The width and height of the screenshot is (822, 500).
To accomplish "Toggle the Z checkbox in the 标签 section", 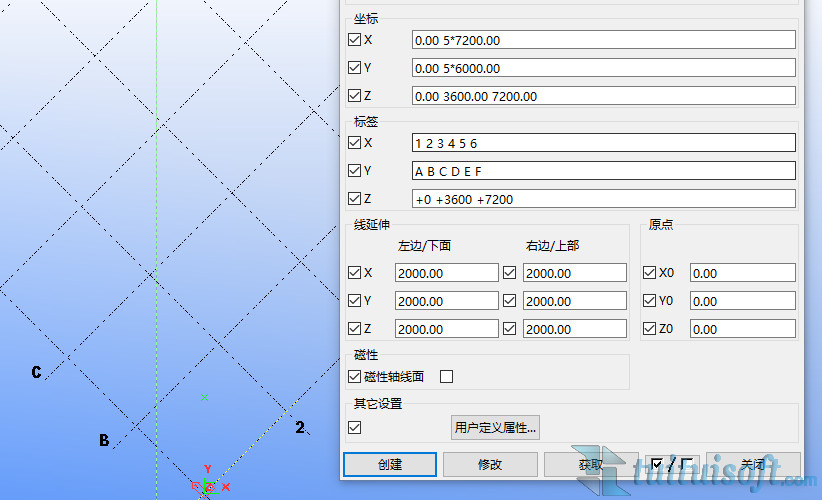I will point(355,199).
